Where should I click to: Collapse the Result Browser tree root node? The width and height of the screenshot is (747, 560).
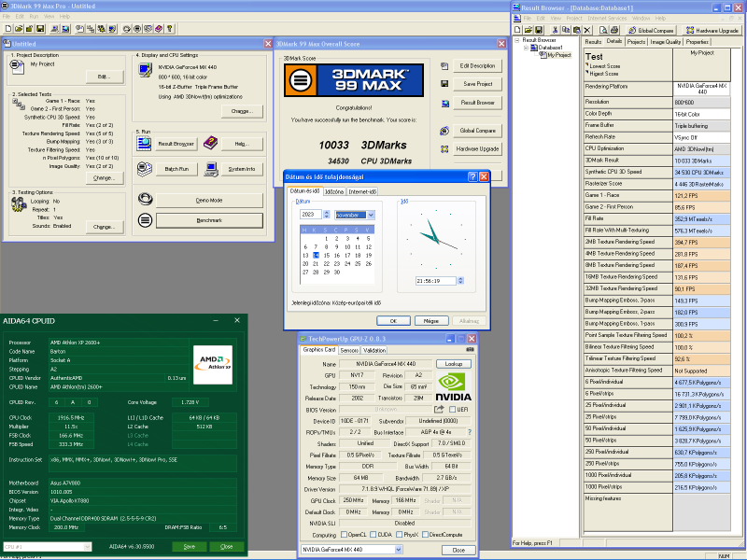point(517,40)
